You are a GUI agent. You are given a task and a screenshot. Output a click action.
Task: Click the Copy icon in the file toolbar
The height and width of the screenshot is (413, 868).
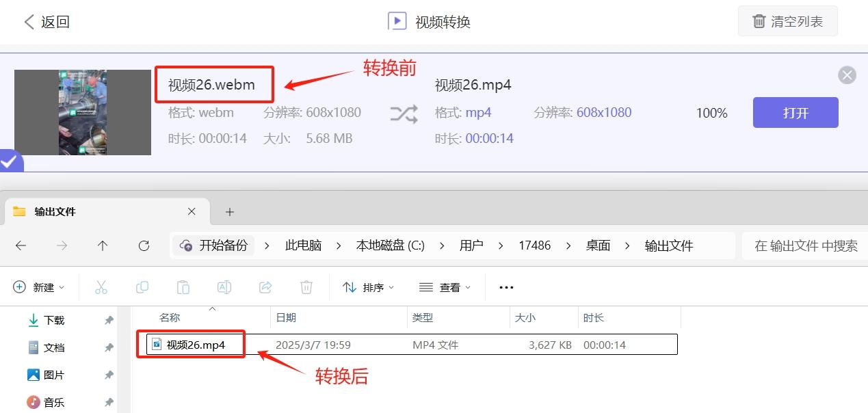pyautogui.click(x=142, y=287)
